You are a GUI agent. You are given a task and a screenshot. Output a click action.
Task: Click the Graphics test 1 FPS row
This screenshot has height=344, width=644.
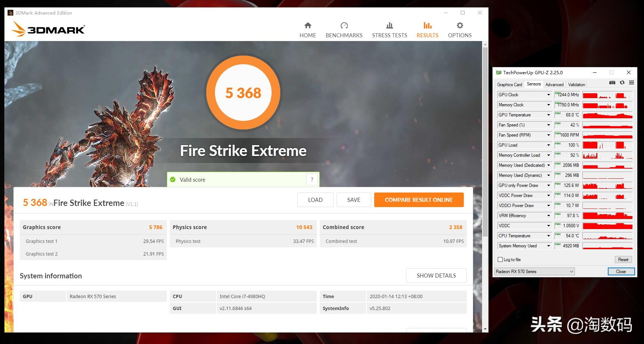[93, 241]
